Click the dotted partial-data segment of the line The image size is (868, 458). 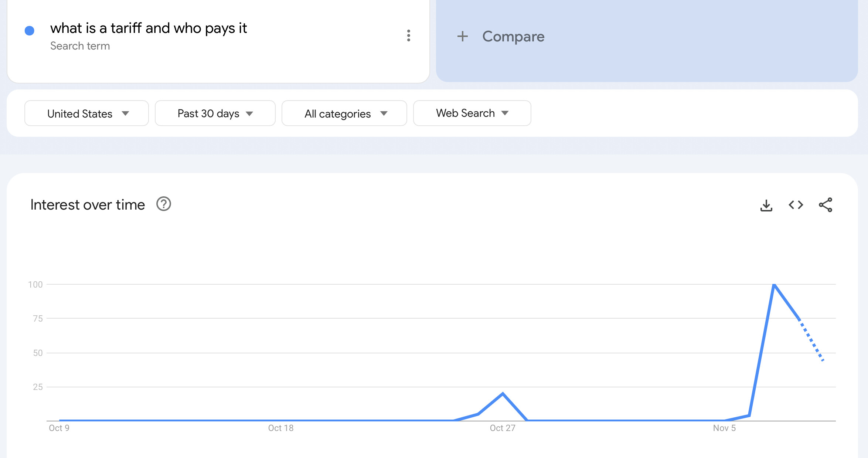pyautogui.click(x=811, y=340)
